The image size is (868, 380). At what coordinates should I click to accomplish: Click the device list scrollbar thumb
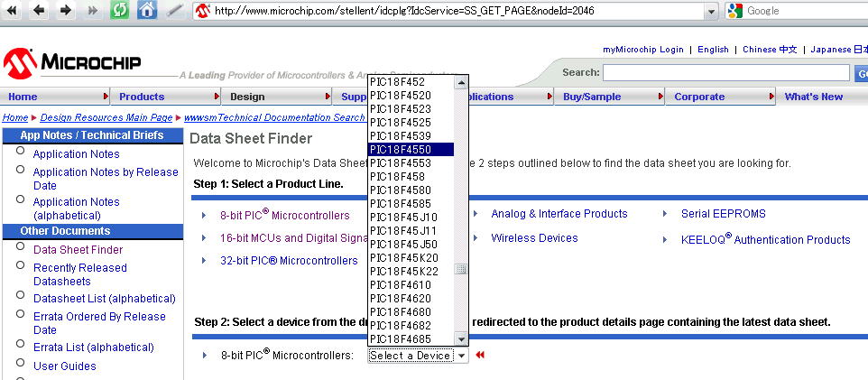click(460, 269)
